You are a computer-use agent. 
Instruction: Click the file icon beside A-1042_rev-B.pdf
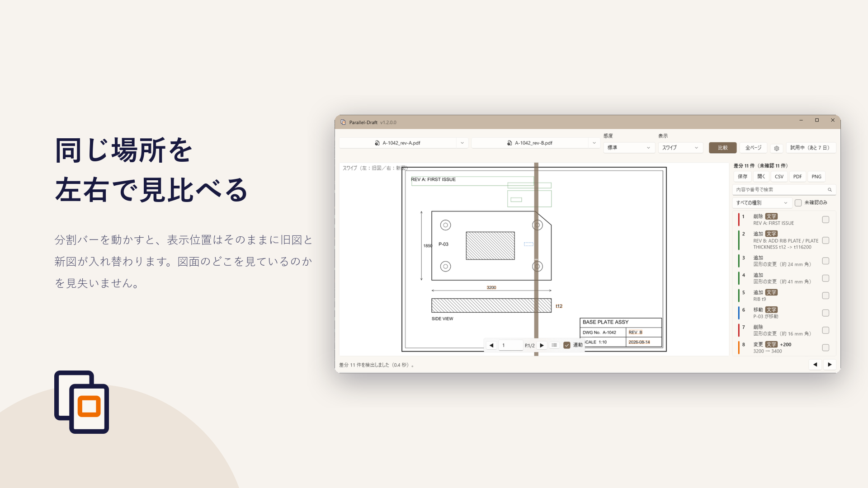(x=509, y=143)
